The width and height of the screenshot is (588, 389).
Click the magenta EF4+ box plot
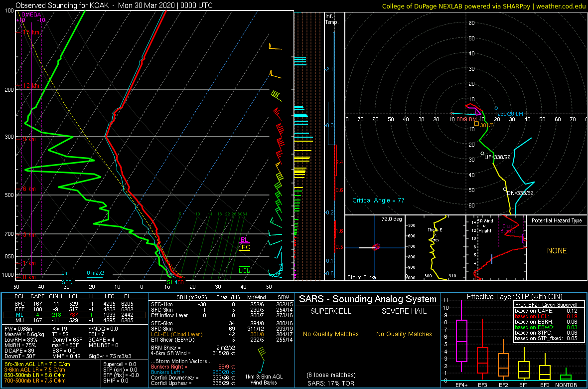point(461,337)
